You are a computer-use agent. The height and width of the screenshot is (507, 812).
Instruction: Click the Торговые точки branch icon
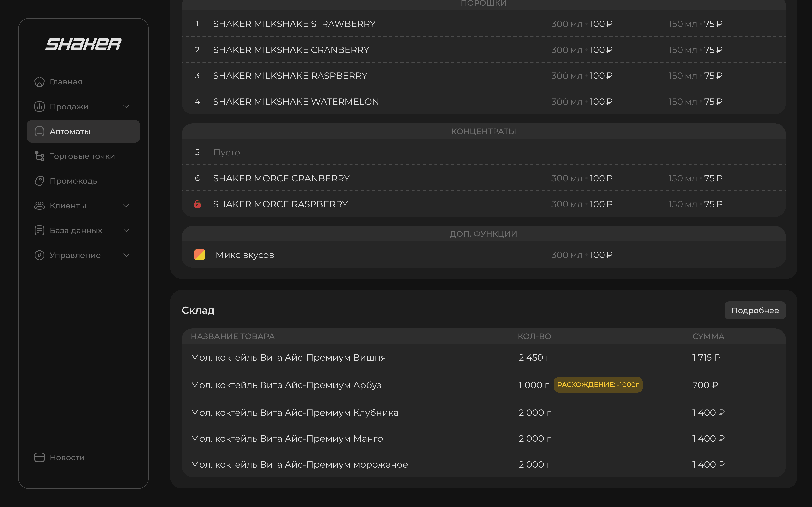[x=39, y=156]
